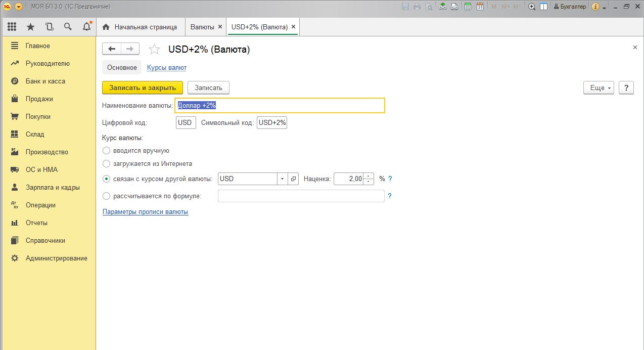This screenshot has height=350, width=644.
Task: Click the back arrow navigation button
Action: (x=112, y=49)
